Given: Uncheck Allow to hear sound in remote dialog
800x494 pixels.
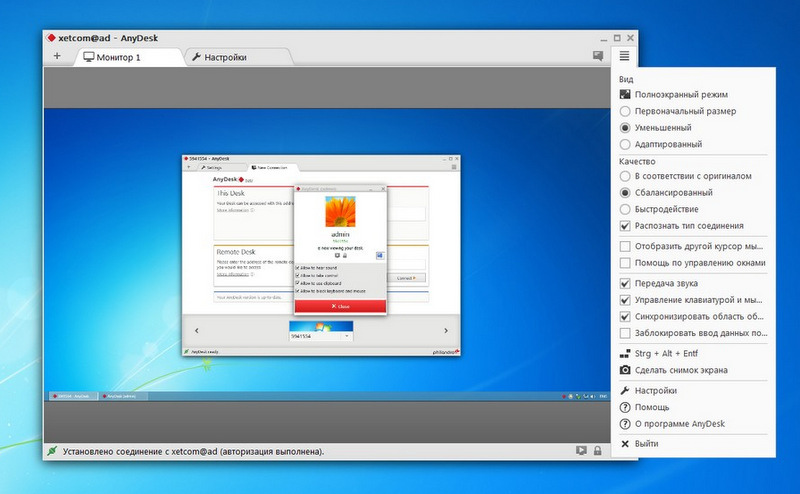Looking at the screenshot, I should click(x=297, y=267).
